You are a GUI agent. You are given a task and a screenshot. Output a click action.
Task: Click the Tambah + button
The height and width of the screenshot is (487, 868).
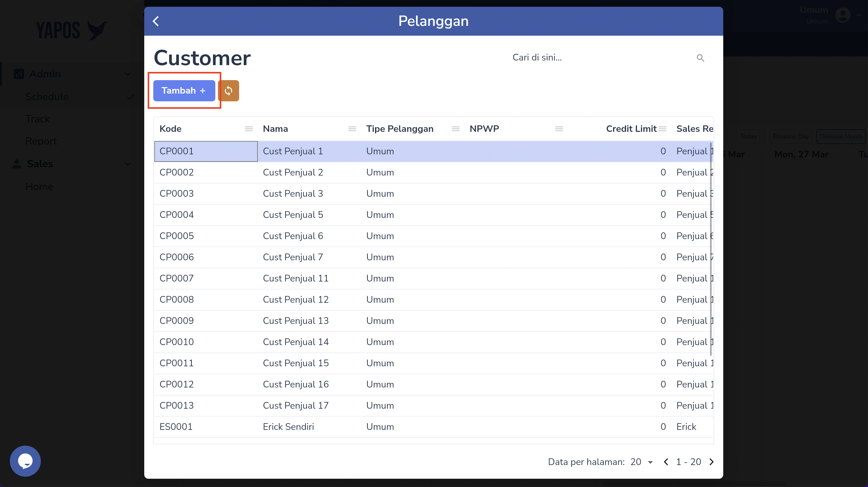[x=184, y=91]
